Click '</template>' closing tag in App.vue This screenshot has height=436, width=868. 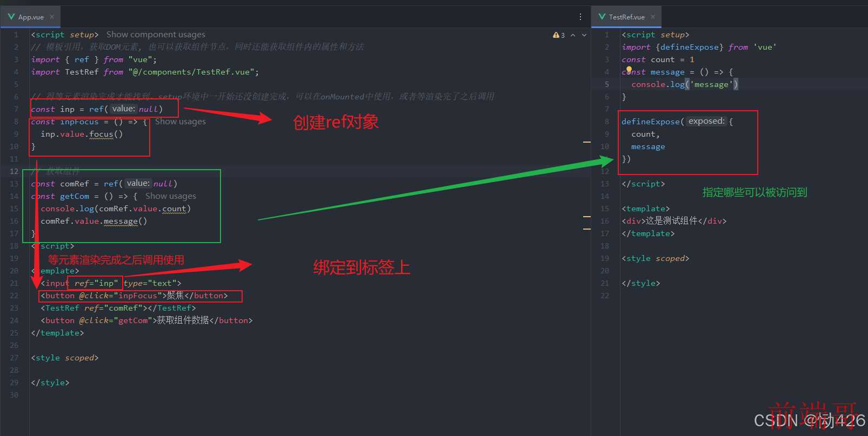(57, 333)
